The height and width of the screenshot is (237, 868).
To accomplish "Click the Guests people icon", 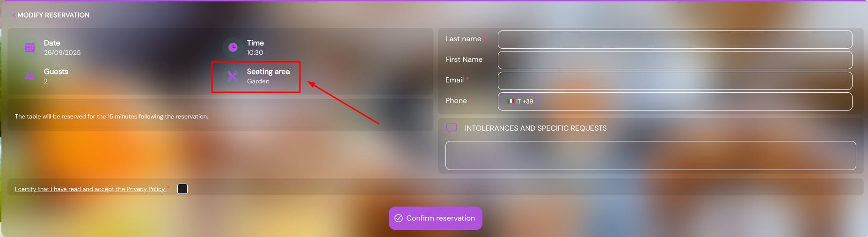I will pos(30,76).
